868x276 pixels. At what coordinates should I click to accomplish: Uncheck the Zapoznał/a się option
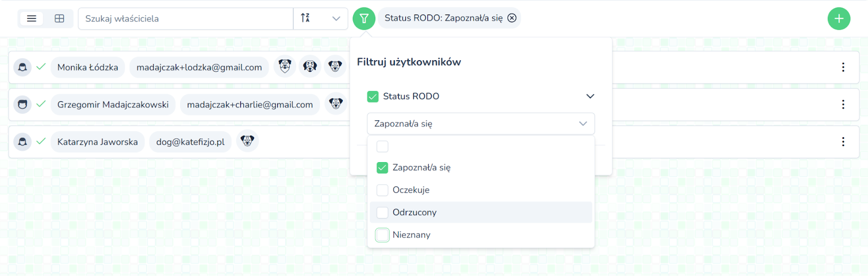point(382,168)
